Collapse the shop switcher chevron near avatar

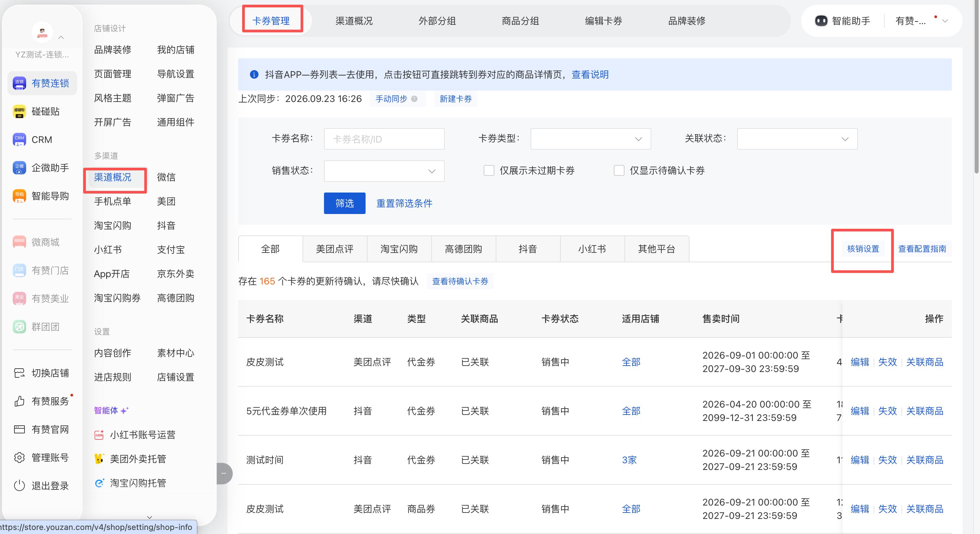61,37
